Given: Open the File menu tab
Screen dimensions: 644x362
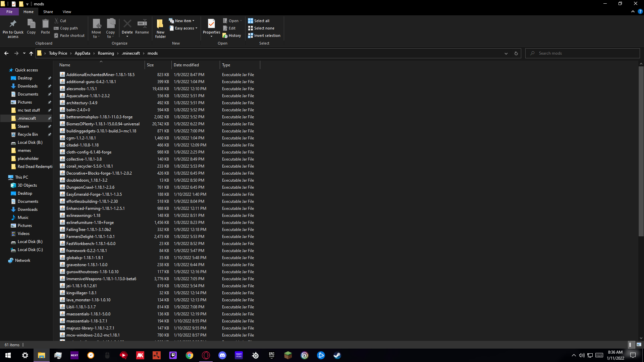Looking at the screenshot, I should pyautogui.click(x=9, y=12).
